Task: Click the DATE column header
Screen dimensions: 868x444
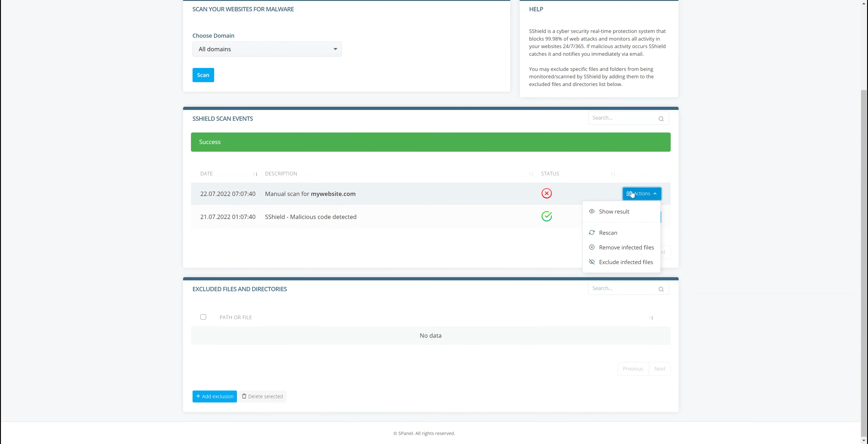Action: 206,174
